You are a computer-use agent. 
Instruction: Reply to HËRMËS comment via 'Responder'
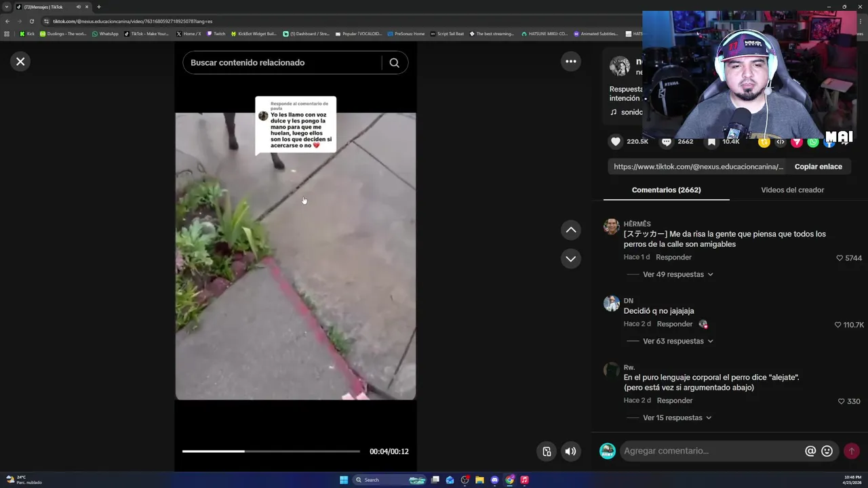coord(673,258)
